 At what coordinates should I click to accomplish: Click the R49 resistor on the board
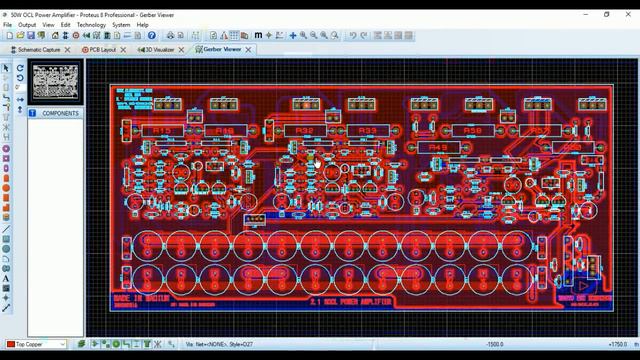438,147
